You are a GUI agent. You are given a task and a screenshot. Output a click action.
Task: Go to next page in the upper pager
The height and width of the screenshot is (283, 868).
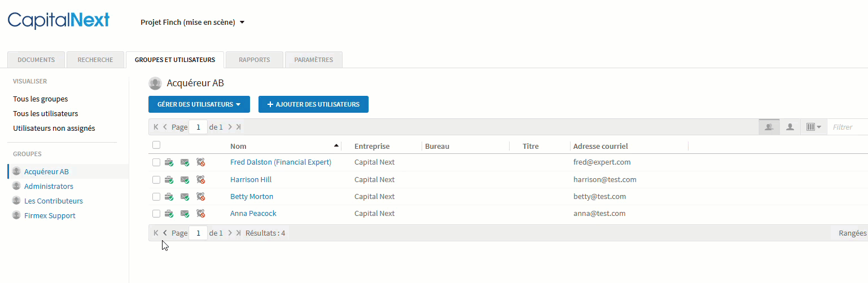230,127
